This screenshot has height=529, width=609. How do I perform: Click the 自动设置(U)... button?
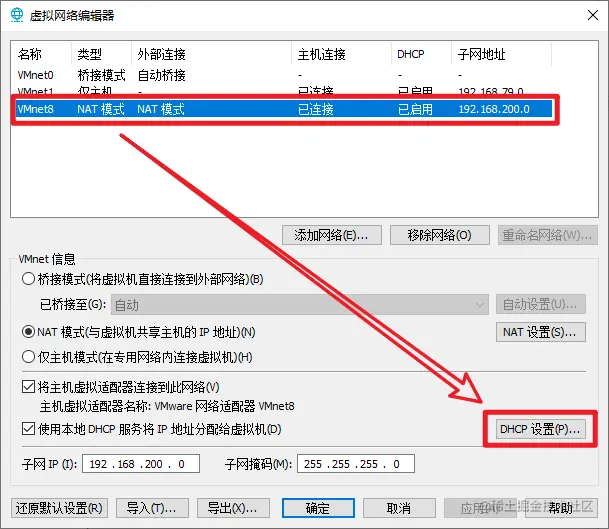click(x=541, y=305)
